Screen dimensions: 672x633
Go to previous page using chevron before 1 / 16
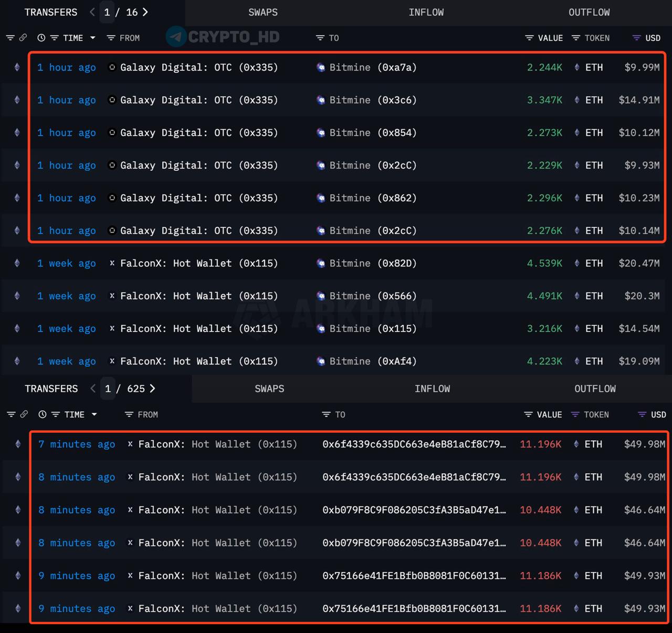point(92,12)
